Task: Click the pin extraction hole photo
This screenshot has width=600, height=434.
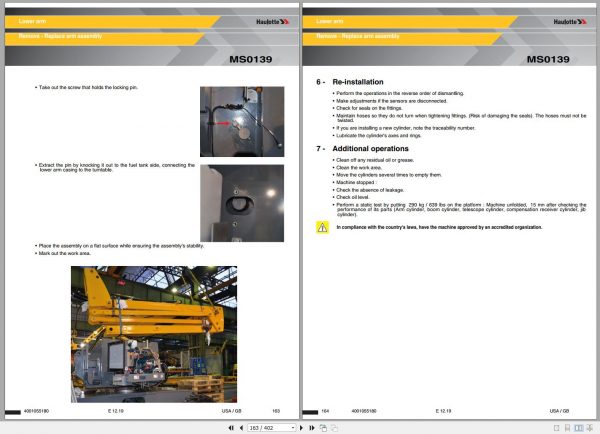Action: (x=242, y=203)
